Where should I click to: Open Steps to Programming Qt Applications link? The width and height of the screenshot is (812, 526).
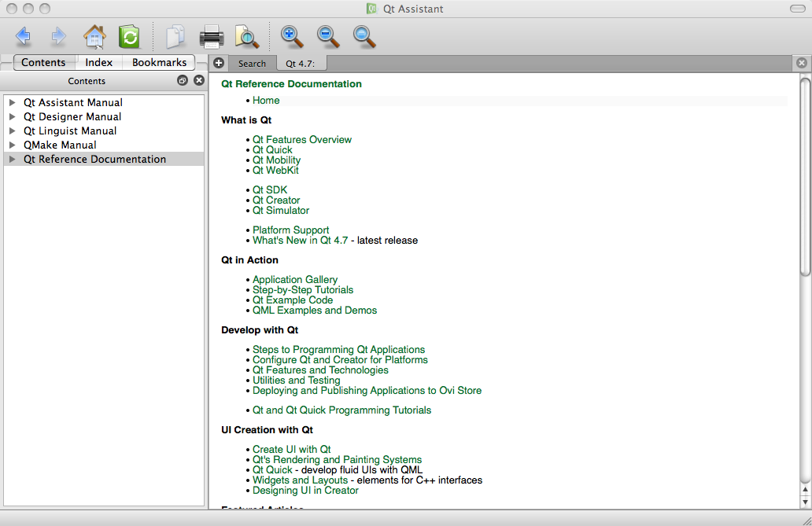(338, 350)
